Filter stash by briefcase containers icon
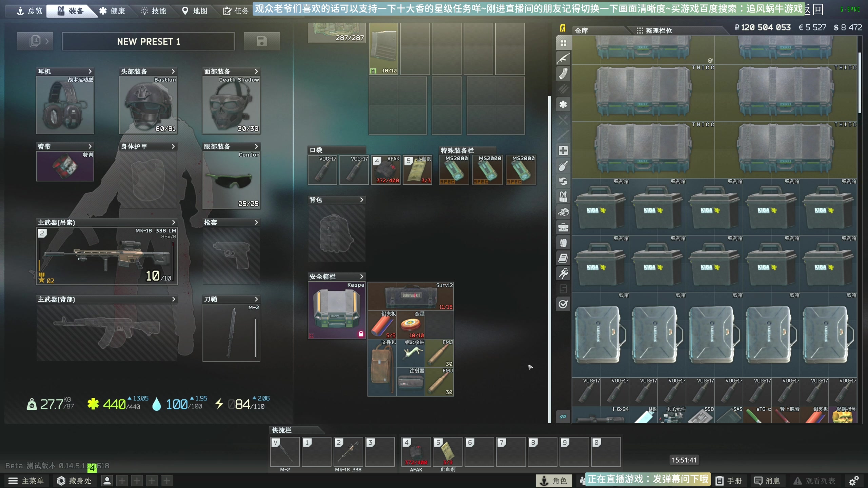The image size is (868, 488). [563, 227]
